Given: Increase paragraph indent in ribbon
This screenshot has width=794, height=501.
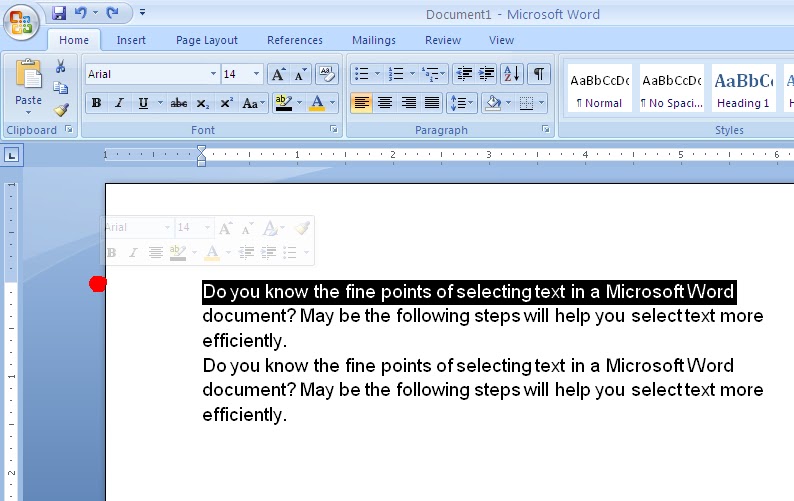Looking at the screenshot, I should pos(487,74).
